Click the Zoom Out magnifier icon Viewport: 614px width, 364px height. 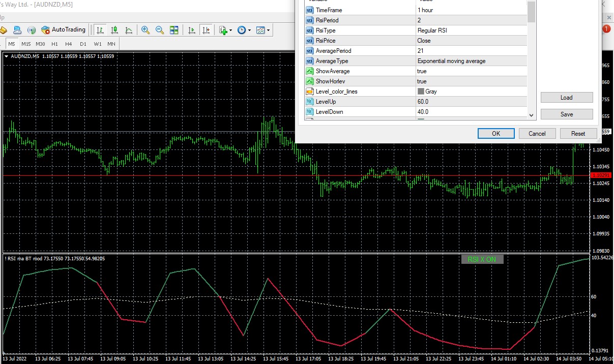click(160, 30)
